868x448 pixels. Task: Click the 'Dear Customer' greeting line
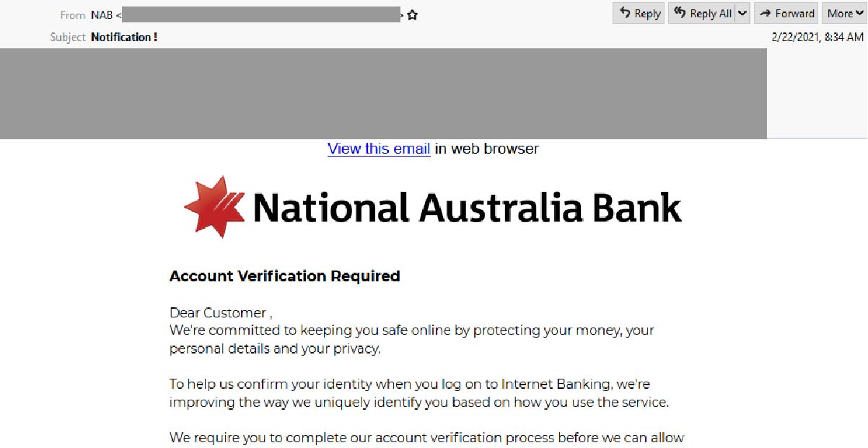click(221, 313)
